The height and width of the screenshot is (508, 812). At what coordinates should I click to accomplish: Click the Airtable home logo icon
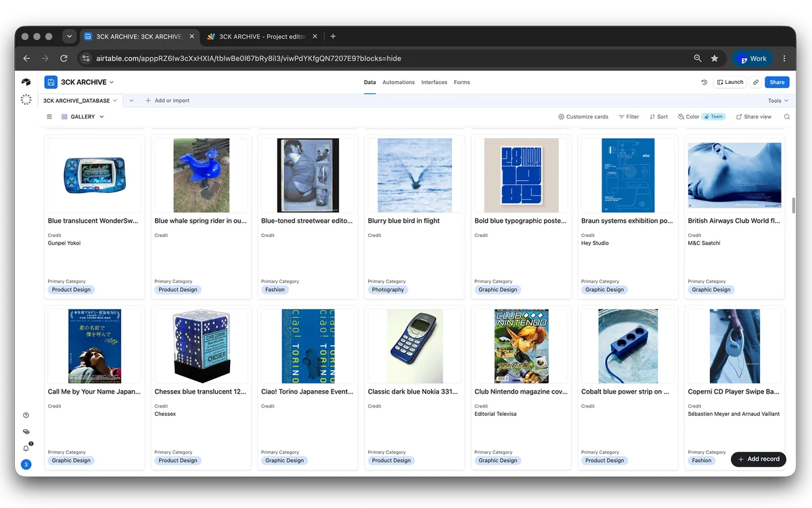point(26,82)
